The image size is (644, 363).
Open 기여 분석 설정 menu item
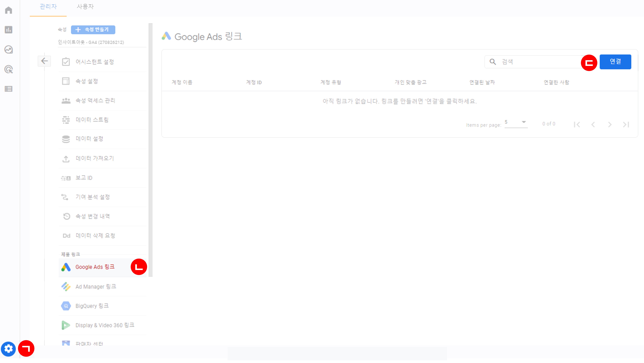coord(102,197)
